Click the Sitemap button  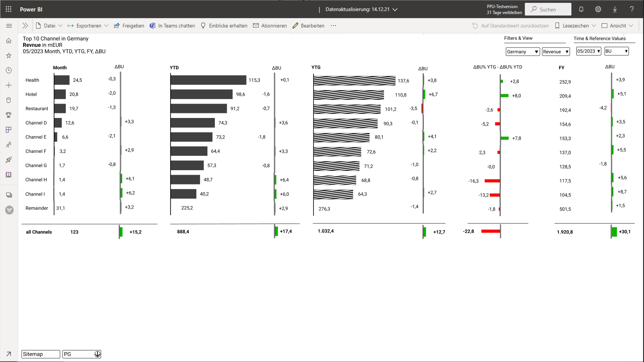(41, 354)
